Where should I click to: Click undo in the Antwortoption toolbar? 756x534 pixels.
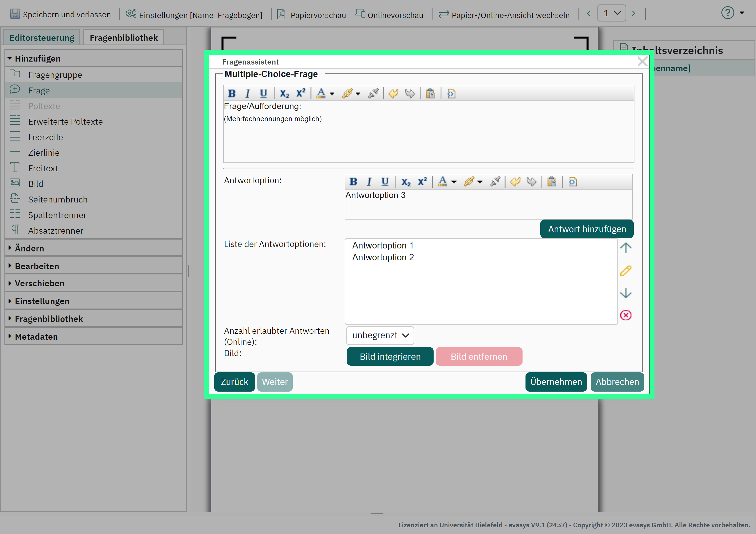point(515,181)
